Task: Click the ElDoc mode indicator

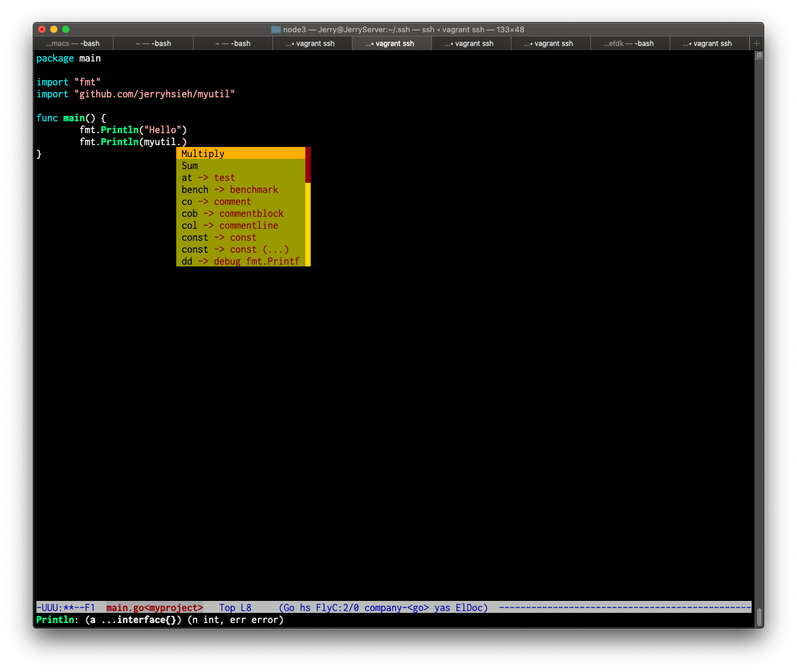Action: 471,607
